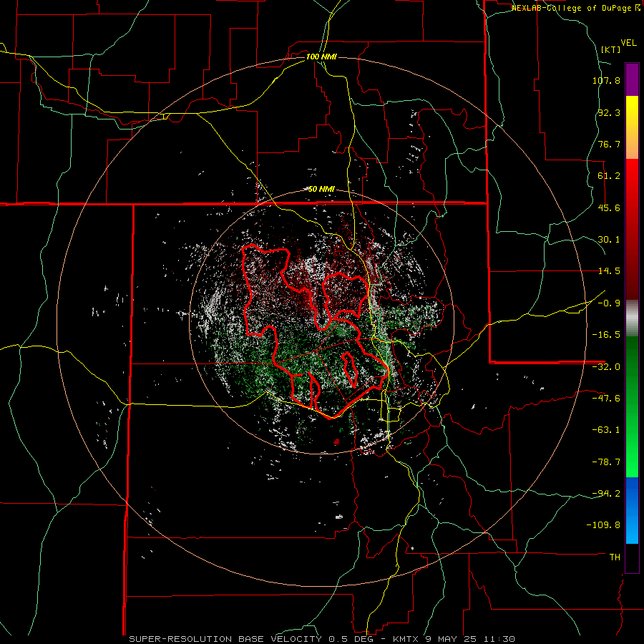Select the -94.2 velocity scale value
The width and height of the screenshot is (644, 644).
606,494
